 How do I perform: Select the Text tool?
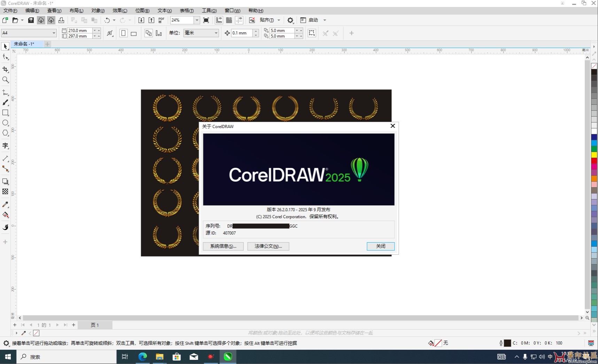pos(5,145)
